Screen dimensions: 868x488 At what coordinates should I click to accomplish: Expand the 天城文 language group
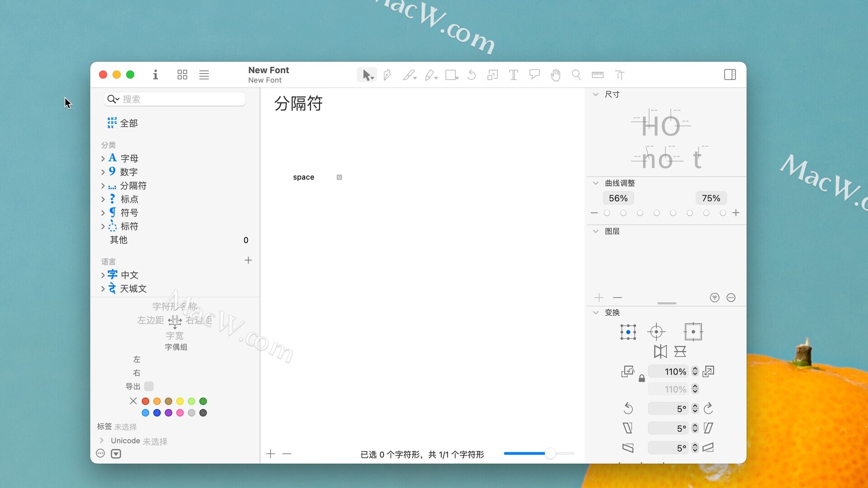pos(103,288)
